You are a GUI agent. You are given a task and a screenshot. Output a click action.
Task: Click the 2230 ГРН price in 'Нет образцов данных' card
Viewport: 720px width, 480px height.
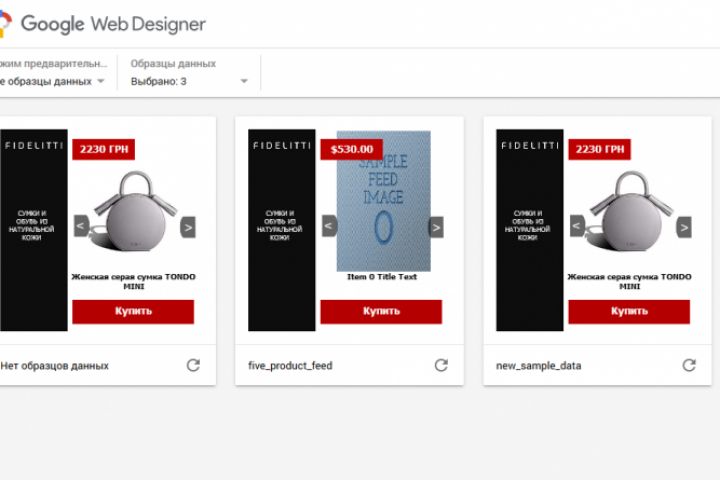click(104, 149)
